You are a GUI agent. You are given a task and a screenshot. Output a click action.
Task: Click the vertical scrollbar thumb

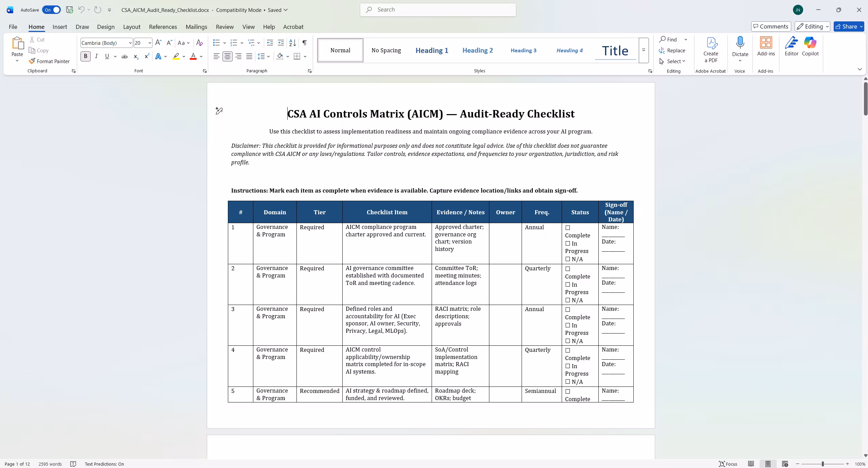866,98
